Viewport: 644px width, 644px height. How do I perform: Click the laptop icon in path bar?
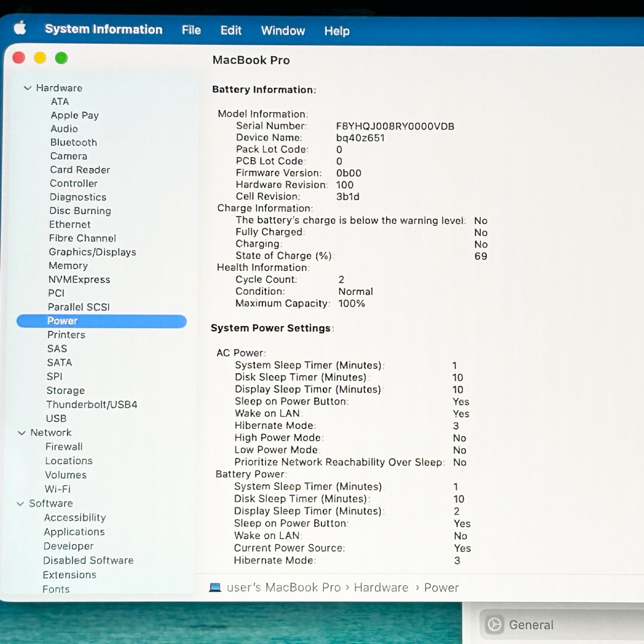pyautogui.click(x=215, y=587)
